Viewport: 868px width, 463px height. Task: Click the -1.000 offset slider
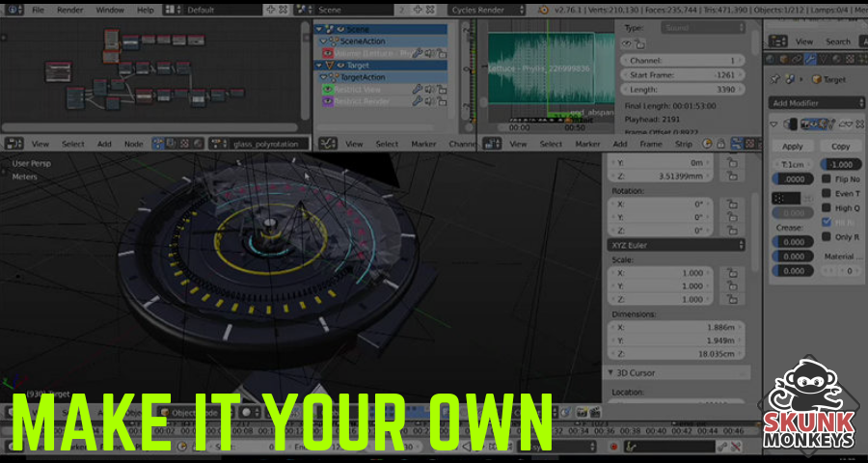841,165
